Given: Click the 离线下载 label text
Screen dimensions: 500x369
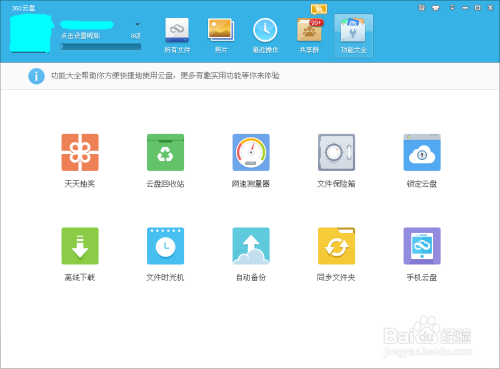Looking at the screenshot, I should coord(80,277).
